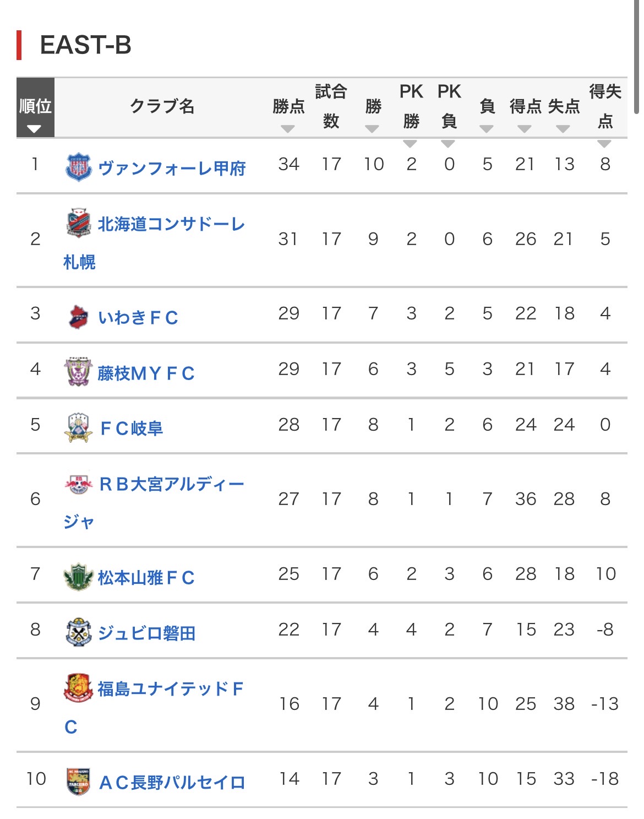Screen dimensions: 644x819
Task: Click the page scrollbar on right edge
Action: 637,55
